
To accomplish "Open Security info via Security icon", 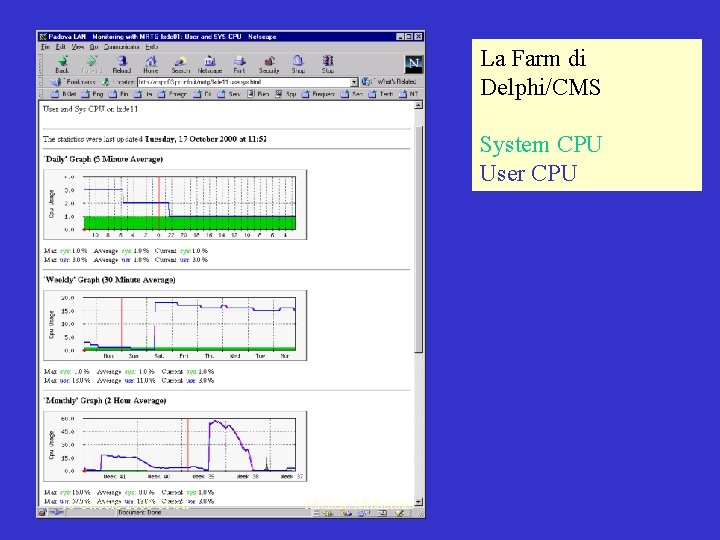I will click(x=269, y=64).
